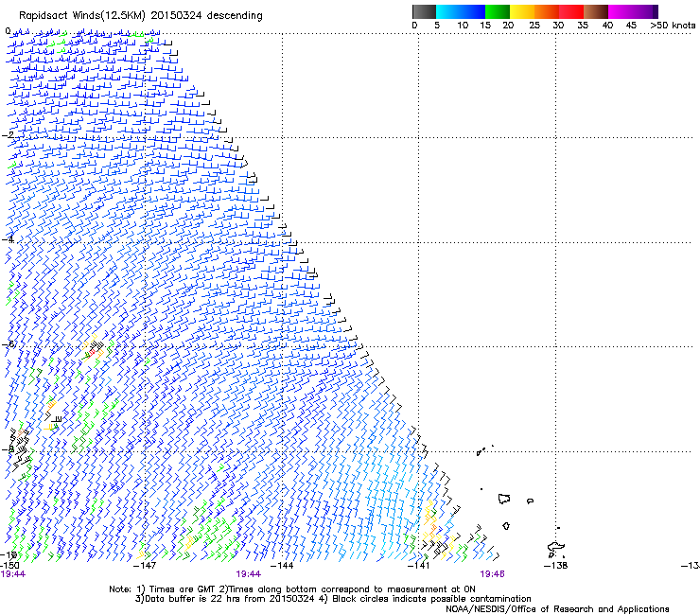Click the island outline near -138 at 10S
This screenshot has height=615, width=700.
pos(556,548)
